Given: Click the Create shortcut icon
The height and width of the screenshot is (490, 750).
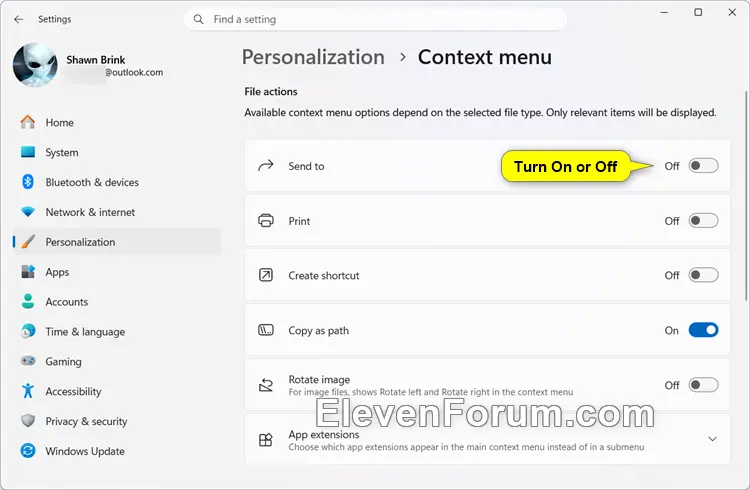Looking at the screenshot, I should [x=265, y=275].
